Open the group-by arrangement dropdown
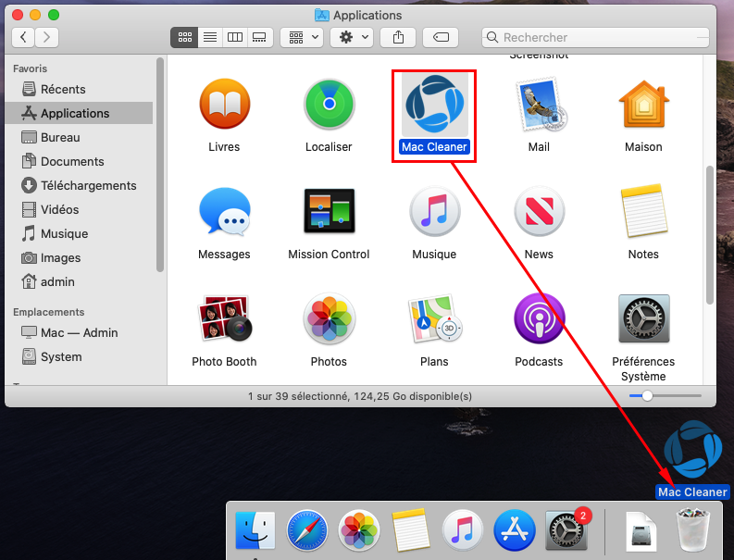 click(x=303, y=37)
